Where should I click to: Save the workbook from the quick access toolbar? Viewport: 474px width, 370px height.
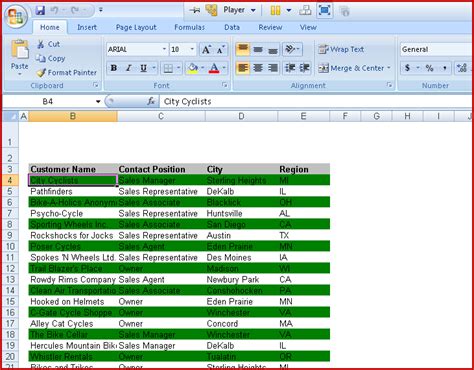point(40,10)
